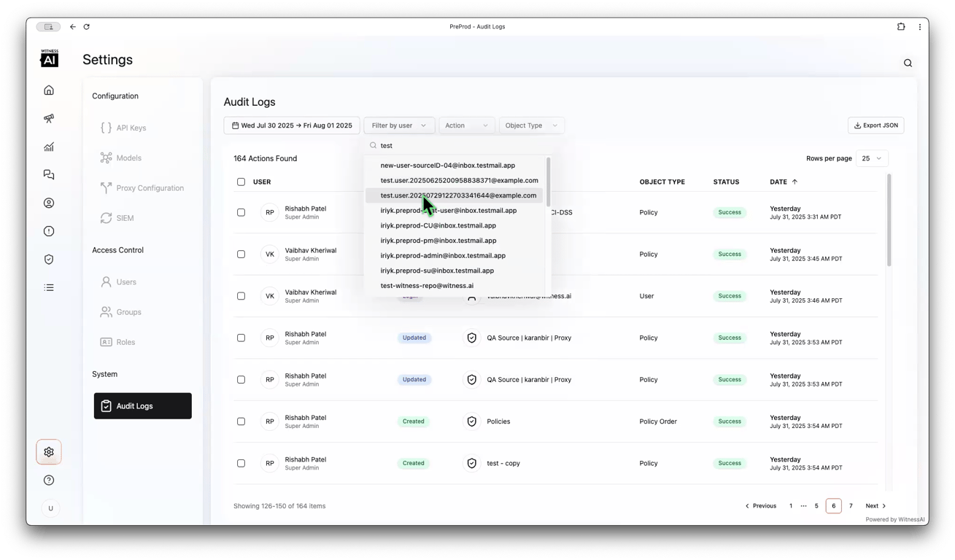
Task: Toggle the browser sidebar icon at top left
Action: coord(49,27)
